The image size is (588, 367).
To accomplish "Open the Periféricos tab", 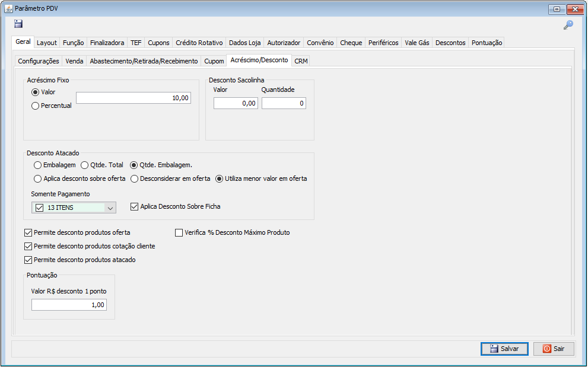I will [383, 43].
